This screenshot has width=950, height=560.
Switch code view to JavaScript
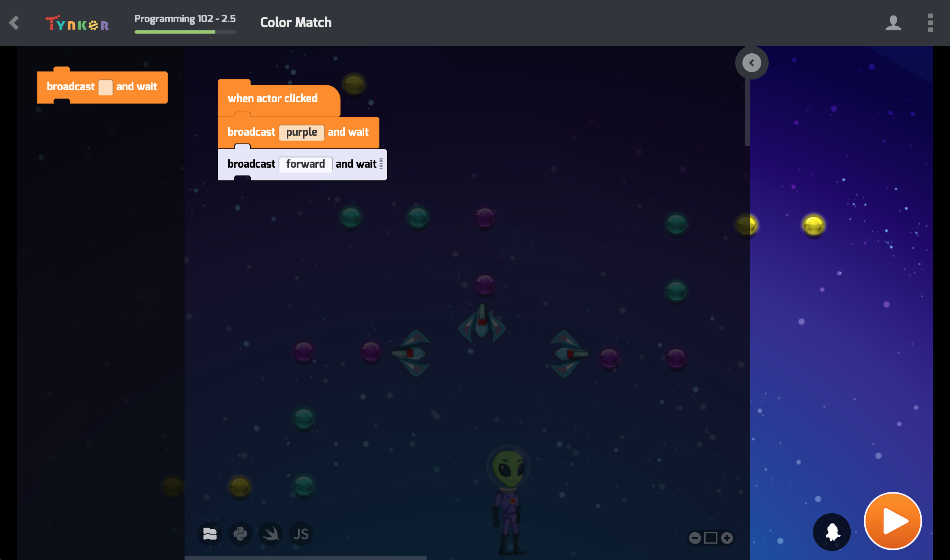[x=301, y=534]
